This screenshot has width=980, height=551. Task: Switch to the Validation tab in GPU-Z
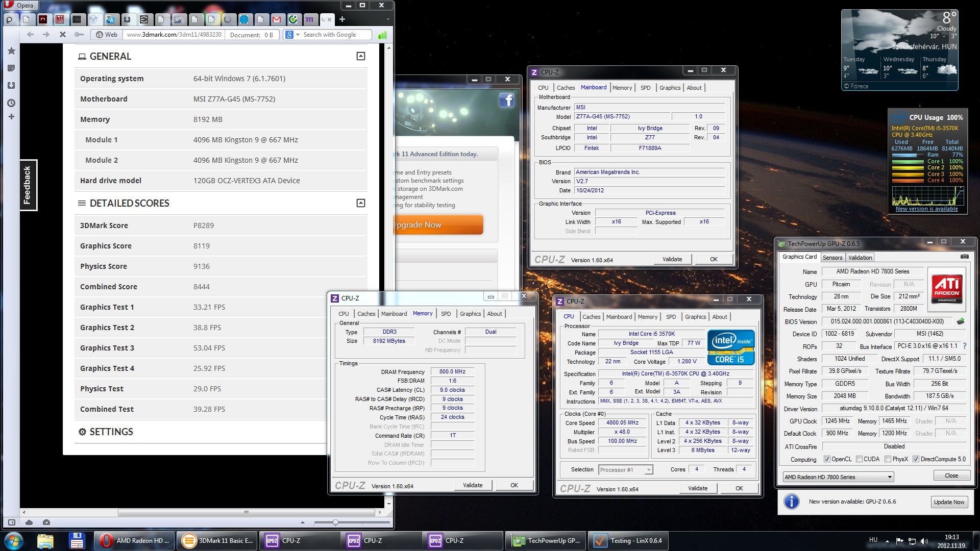coord(860,258)
